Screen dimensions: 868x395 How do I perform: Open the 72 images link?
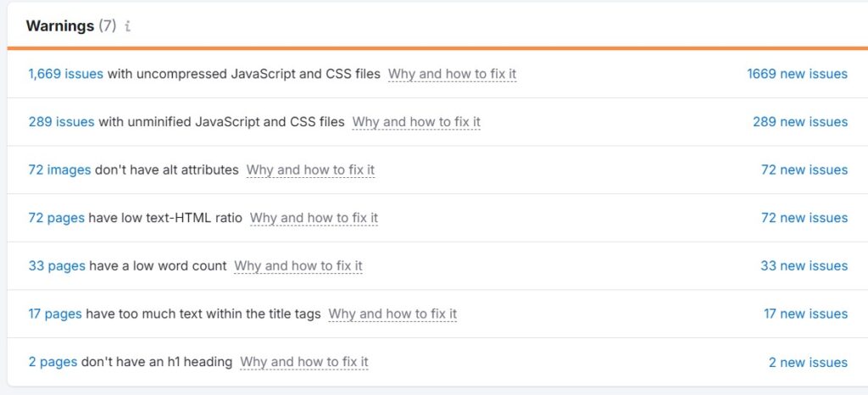click(59, 170)
